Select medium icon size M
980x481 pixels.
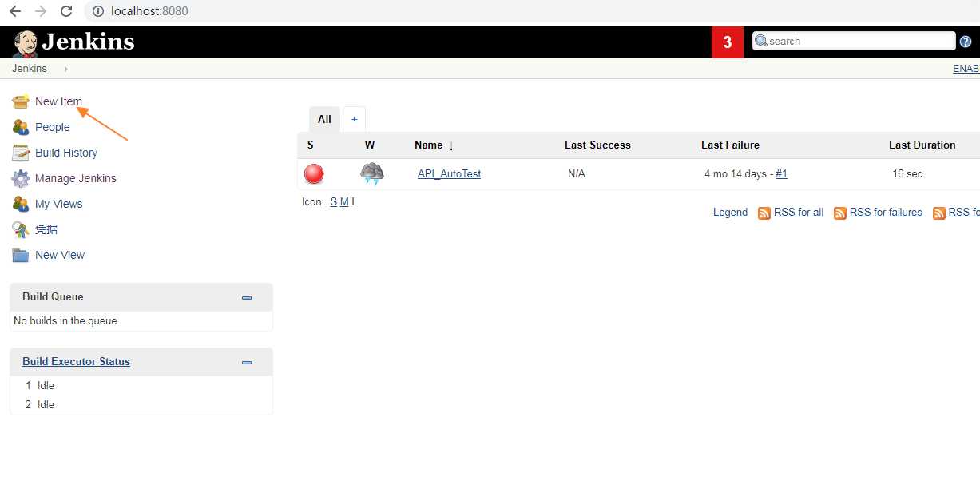click(344, 202)
